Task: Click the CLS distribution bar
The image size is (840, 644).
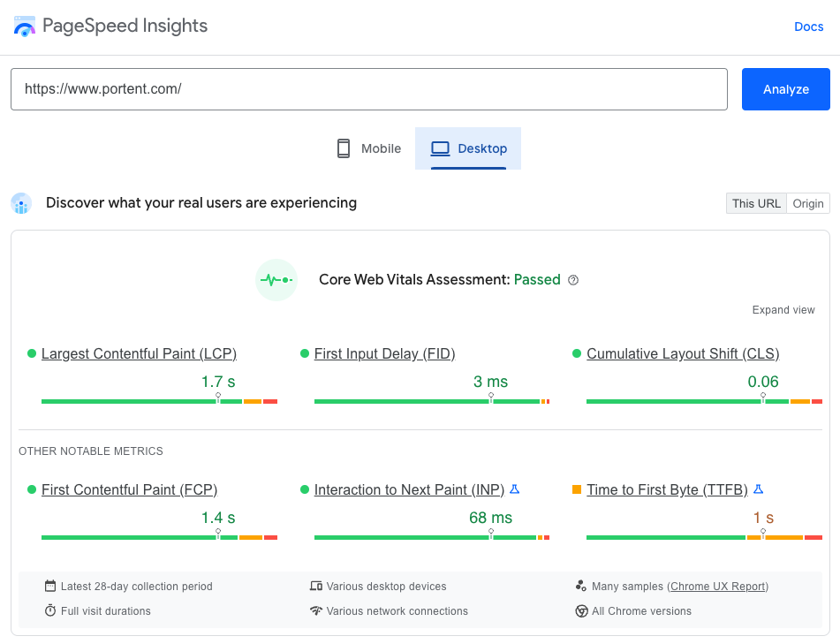Action: [x=705, y=401]
